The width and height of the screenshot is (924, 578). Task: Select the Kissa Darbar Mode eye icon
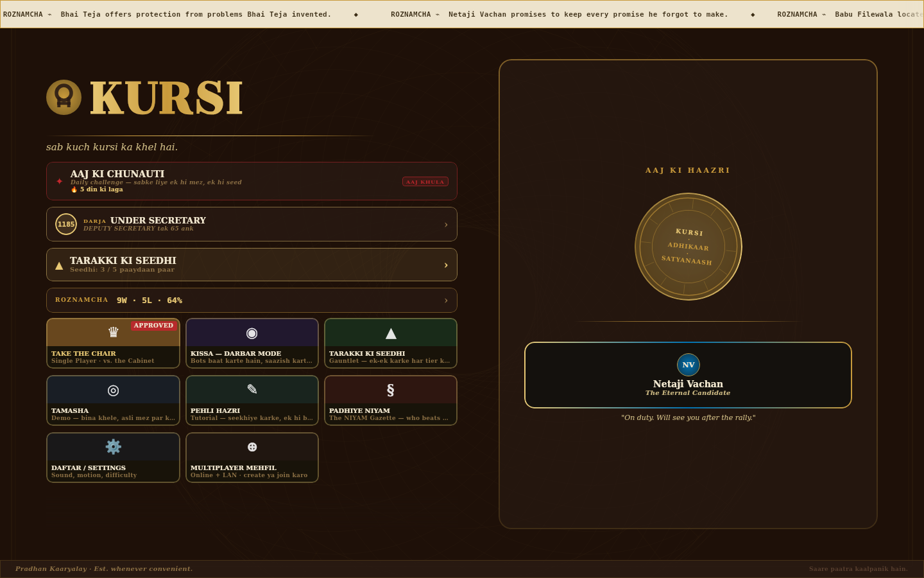(252, 333)
